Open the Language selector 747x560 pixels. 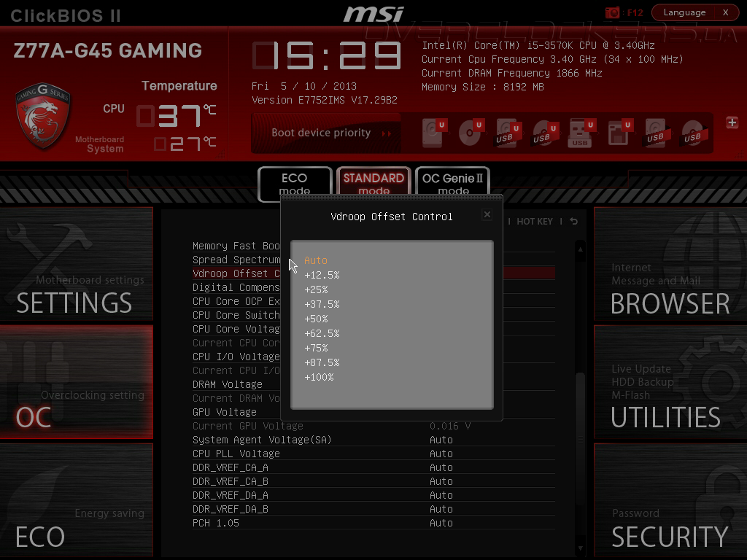(x=684, y=12)
